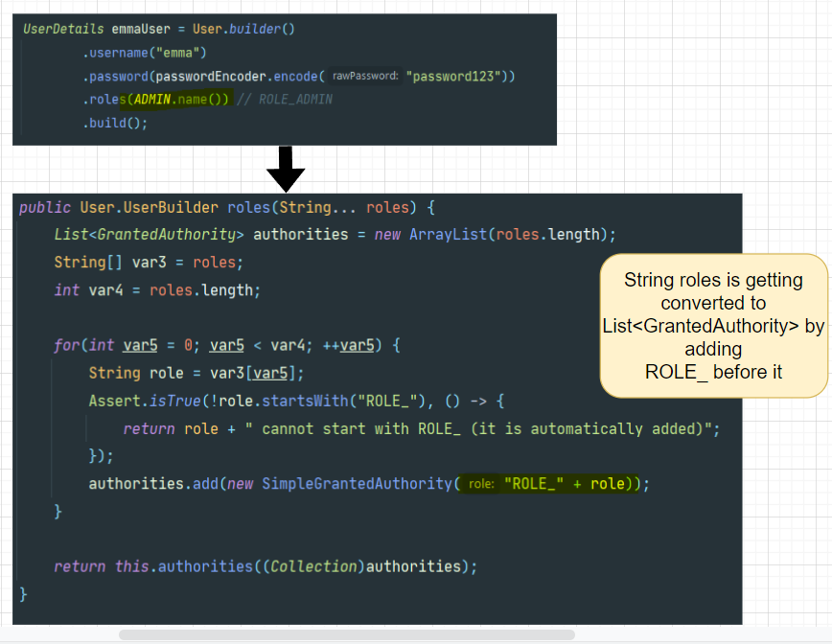Click the .build(); call

pos(115,123)
